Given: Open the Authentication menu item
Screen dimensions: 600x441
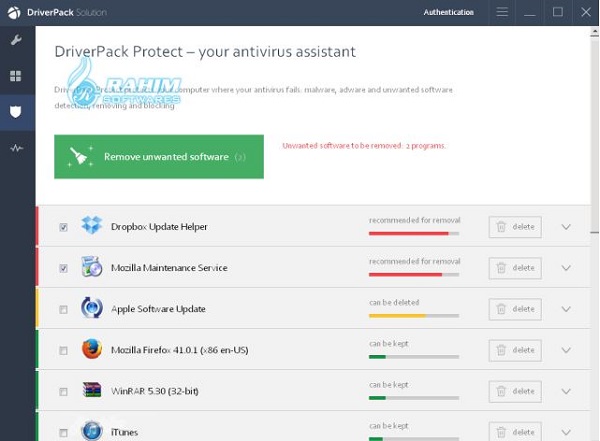Looking at the screenshot, I should [448, 12].
